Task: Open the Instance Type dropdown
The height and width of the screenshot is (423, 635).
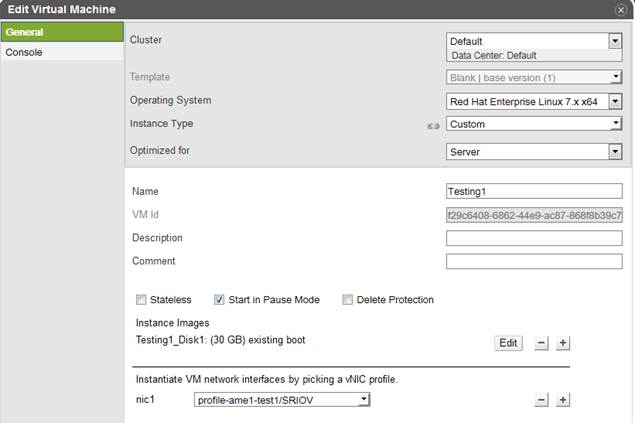Action: [534, 124]
